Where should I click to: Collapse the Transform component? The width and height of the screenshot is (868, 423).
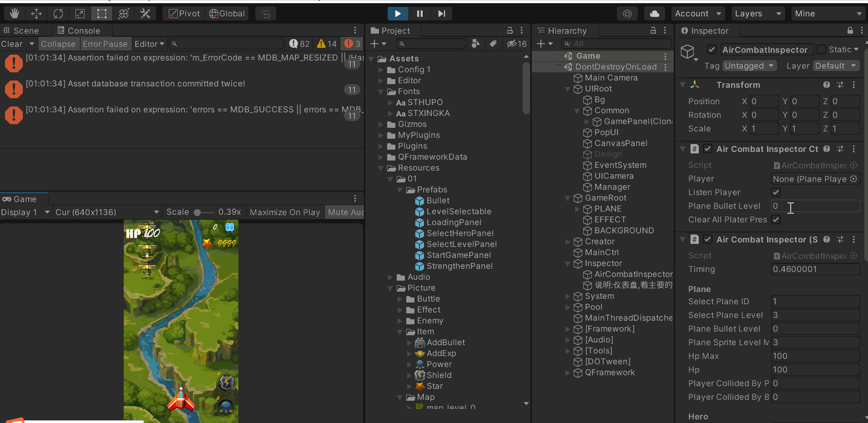pyautogui.click(x=682, y=85)
